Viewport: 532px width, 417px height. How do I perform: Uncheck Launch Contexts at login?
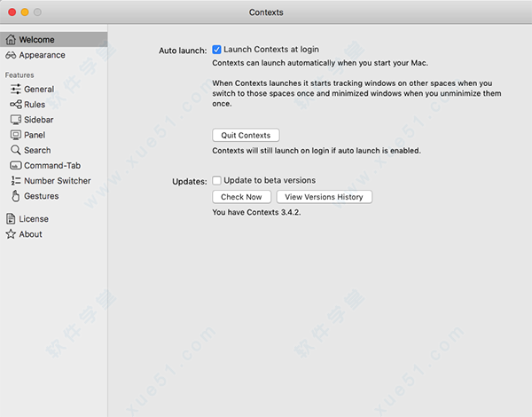tap(217, 50)
